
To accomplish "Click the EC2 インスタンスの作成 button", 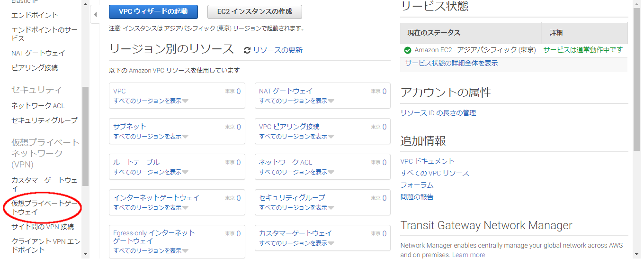I will point(254,11).
